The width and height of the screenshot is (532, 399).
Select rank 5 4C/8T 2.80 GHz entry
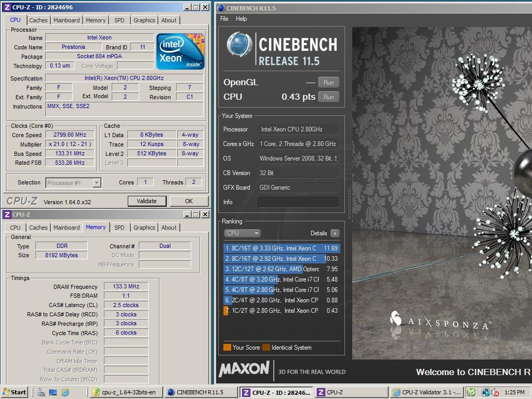pos(281,290)
